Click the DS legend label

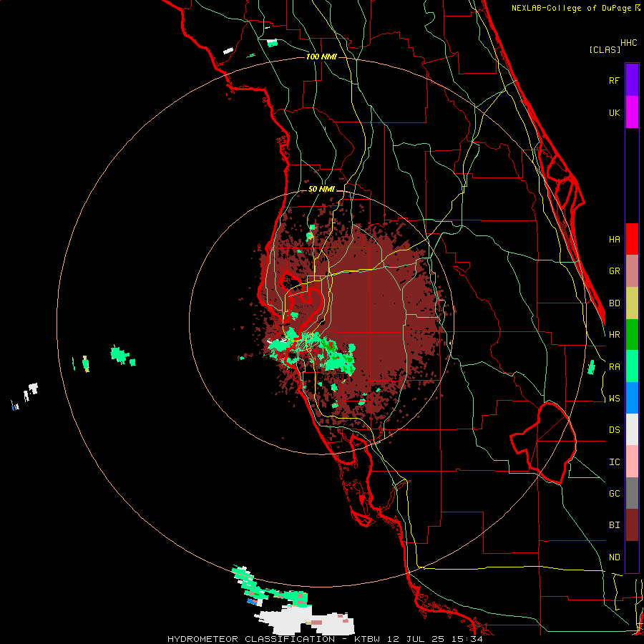click(x=614, y=429)
